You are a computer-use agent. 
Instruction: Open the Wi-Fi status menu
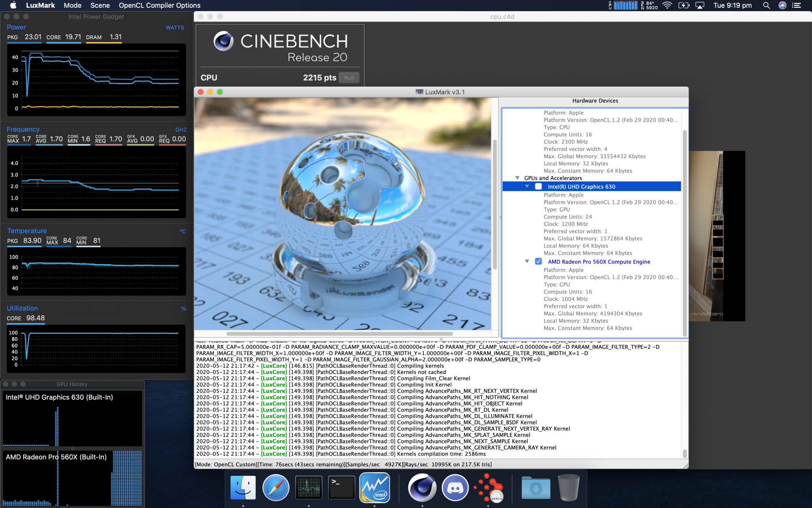(667, 5)
